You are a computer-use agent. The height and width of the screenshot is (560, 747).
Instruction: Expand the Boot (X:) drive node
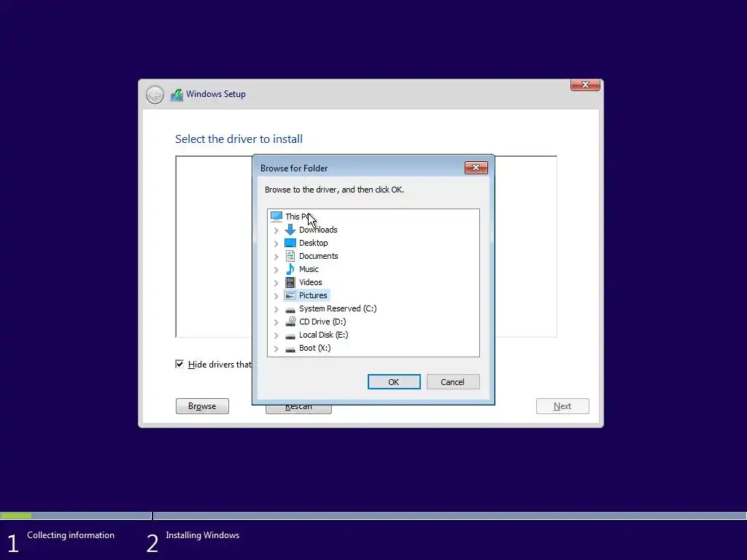(x=276, y=349)
